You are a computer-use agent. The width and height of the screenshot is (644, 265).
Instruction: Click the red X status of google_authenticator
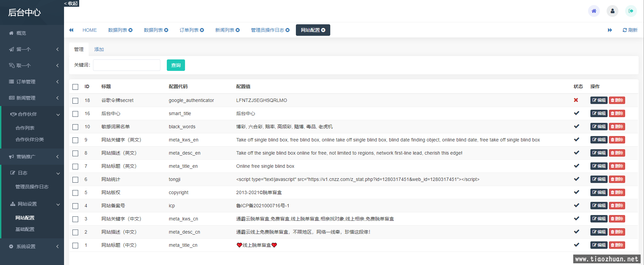click(576, 100)
